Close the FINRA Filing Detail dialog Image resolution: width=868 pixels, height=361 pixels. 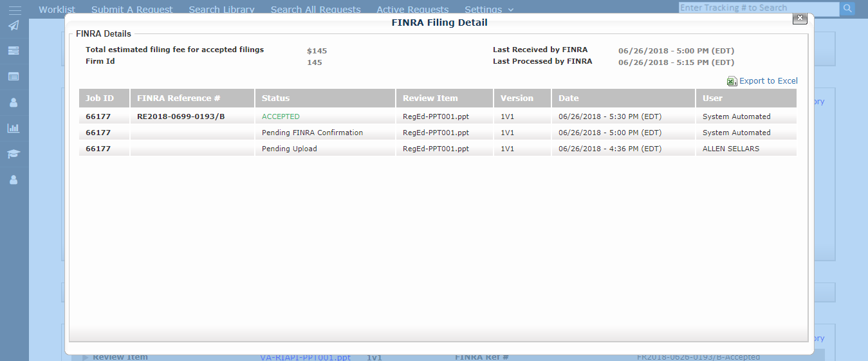pyautogui.click(x=800, y=18)
